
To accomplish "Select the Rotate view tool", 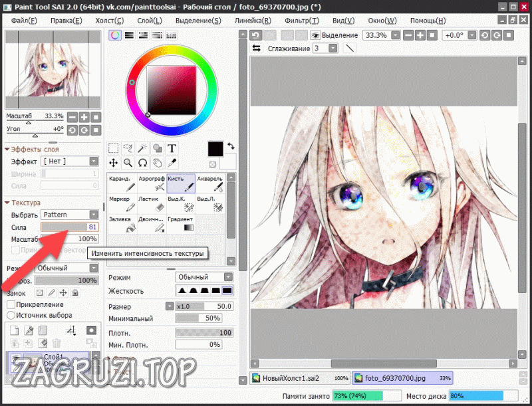I will coord(142,163).
